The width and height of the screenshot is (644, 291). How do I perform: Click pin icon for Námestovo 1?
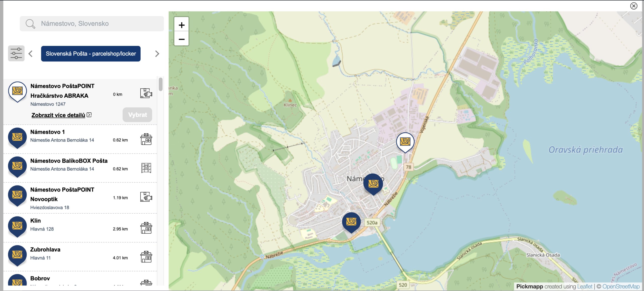point(17,138)
